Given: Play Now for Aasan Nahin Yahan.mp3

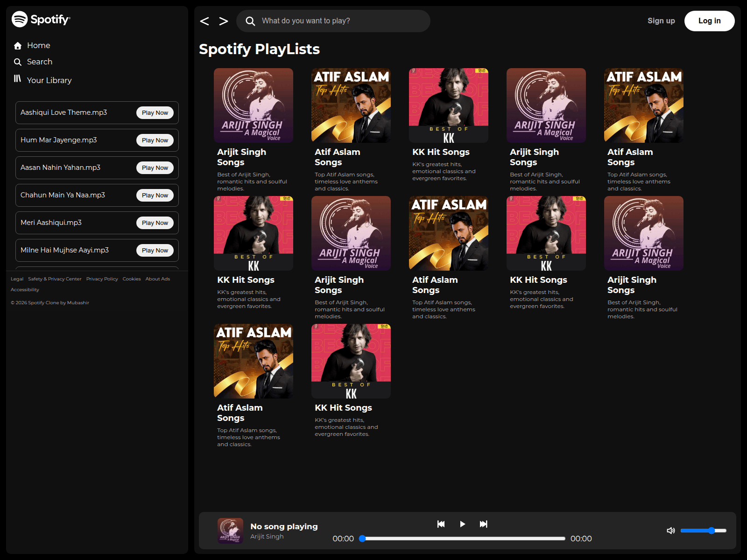Looking at the screenshot, I should click(x=155, y=168).
